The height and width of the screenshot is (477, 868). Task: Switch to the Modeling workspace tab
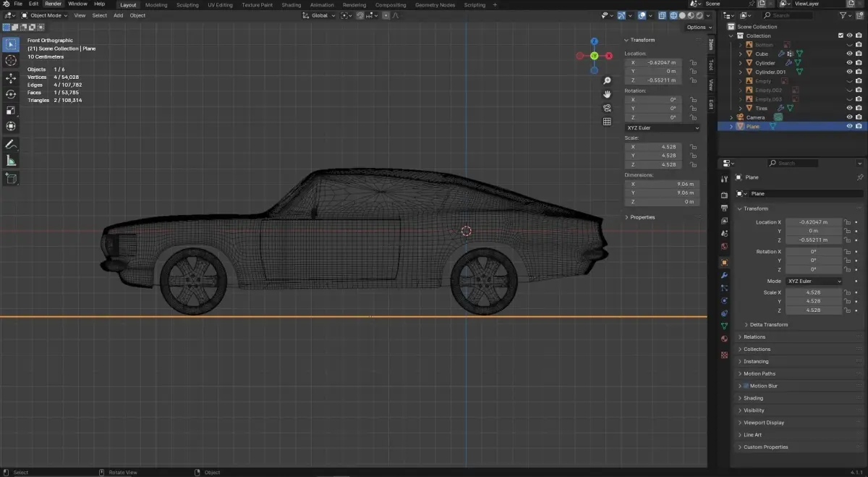pos(156,5)
